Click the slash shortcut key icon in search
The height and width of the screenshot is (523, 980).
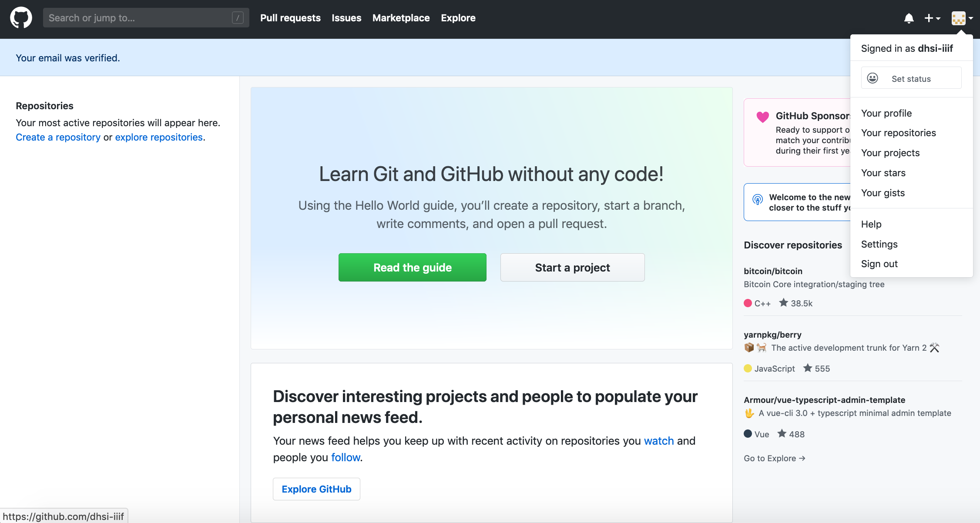[x=238, y=18]
